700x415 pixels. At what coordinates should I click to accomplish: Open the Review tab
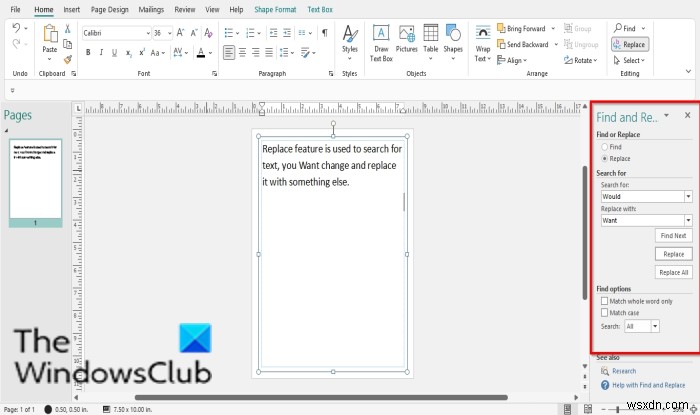tap(185, 9)
